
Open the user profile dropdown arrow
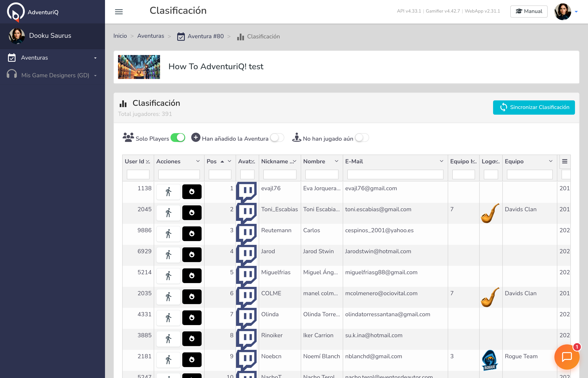click(576, 12)
